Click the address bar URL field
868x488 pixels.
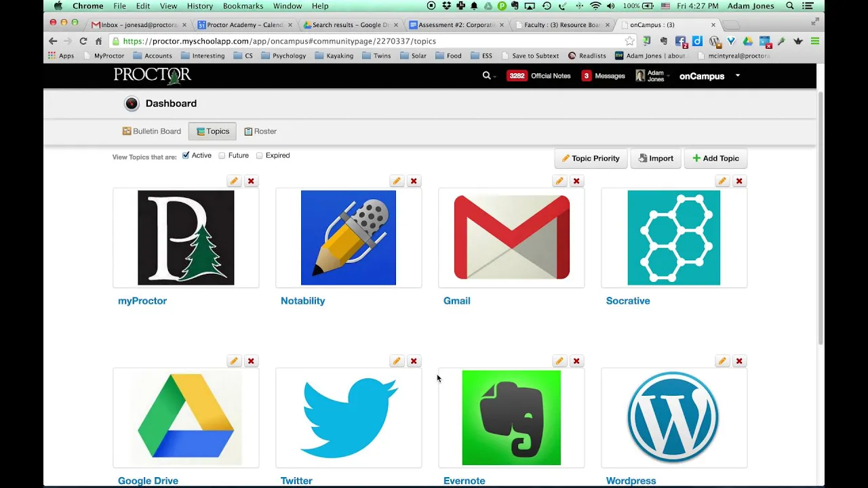pos(373,41)
